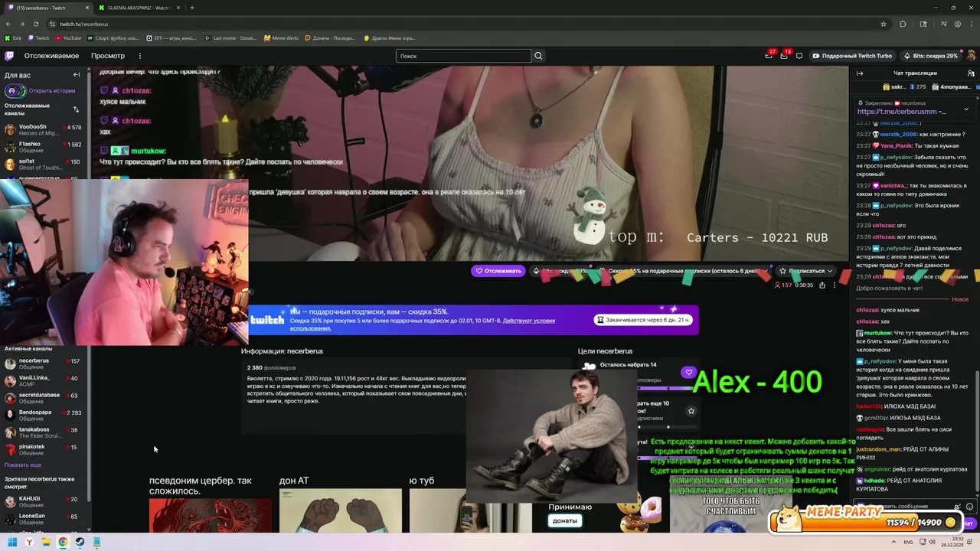Image resolution: width=980 pixels, height=551 pixels.
Task: Open the user avatar menu
Action: (x=971, y=56)
